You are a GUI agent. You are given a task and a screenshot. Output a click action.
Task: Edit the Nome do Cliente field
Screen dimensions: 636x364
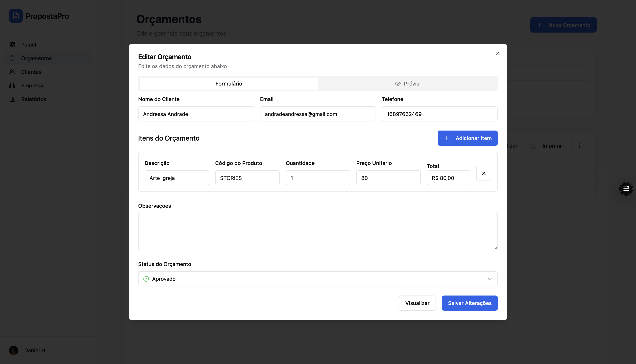point(196,114)
